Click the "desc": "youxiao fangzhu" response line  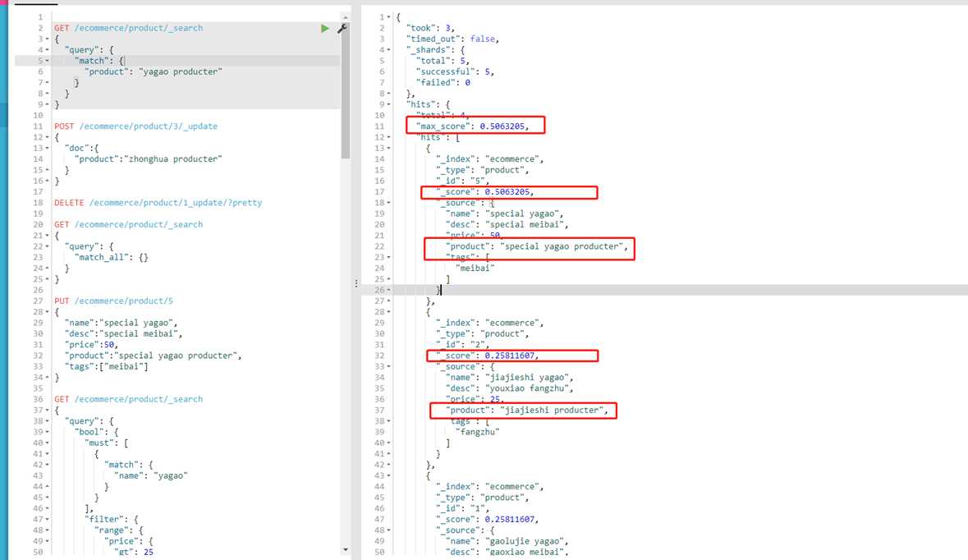[509, 388]
